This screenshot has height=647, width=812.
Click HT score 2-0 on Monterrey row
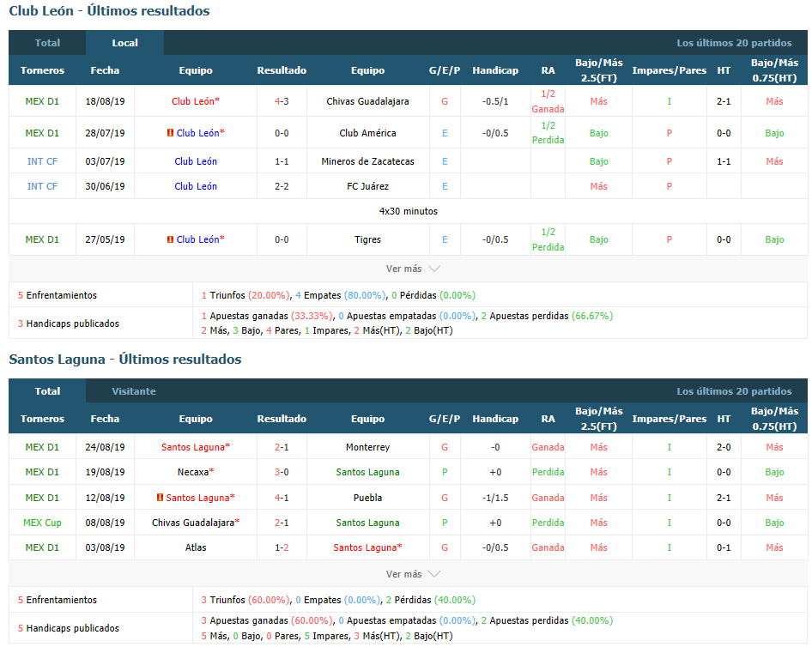[x=724, y=447]
